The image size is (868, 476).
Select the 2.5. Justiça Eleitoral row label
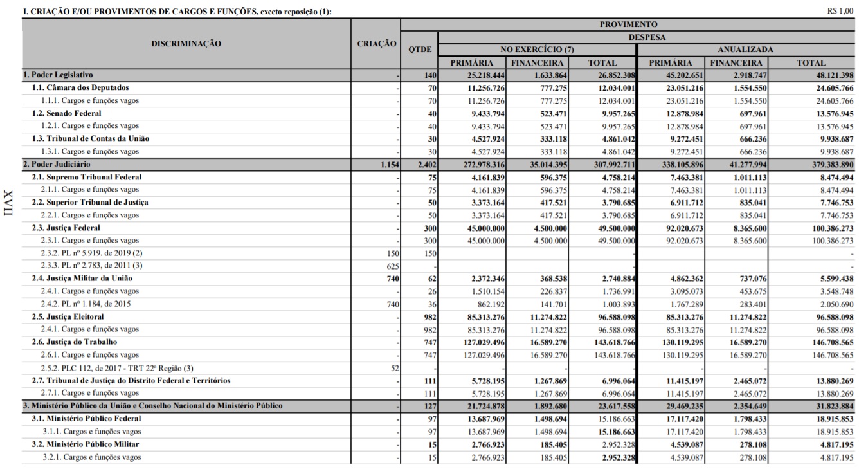(x=68, y=317)
